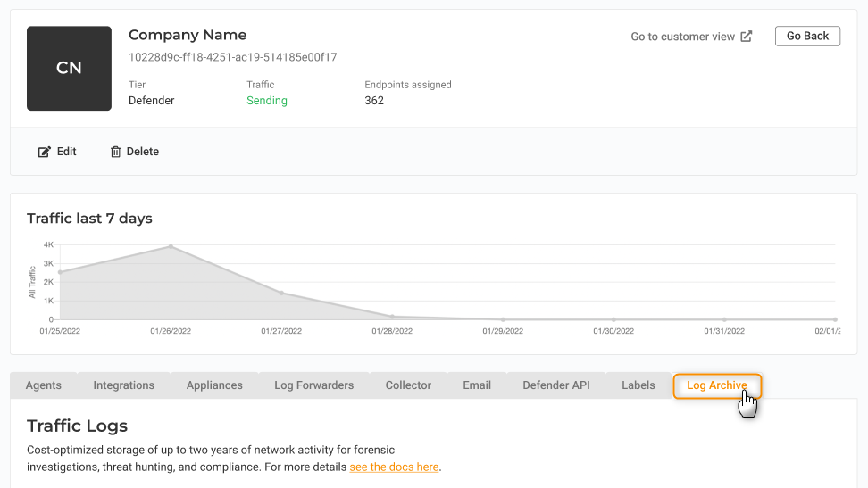Open the Labels tab
Image resolution: width=868 pixels, height=488 pixels.
coord(638,385)
